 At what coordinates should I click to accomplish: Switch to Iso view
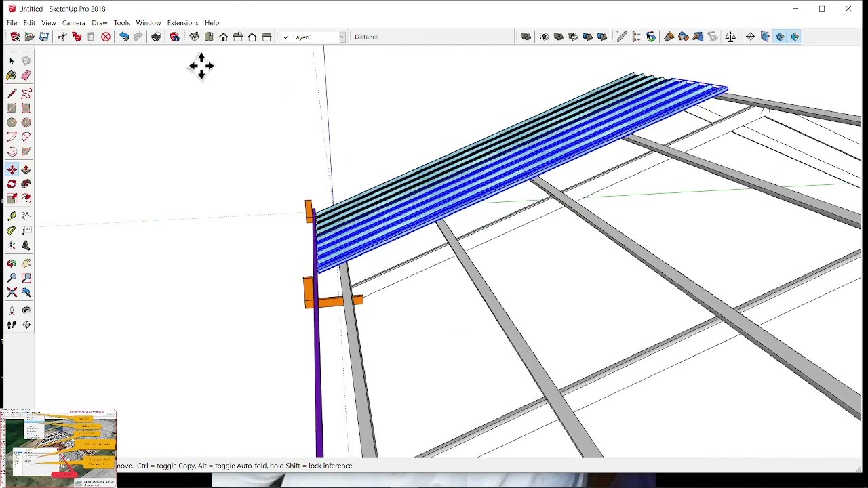[194, 37]
